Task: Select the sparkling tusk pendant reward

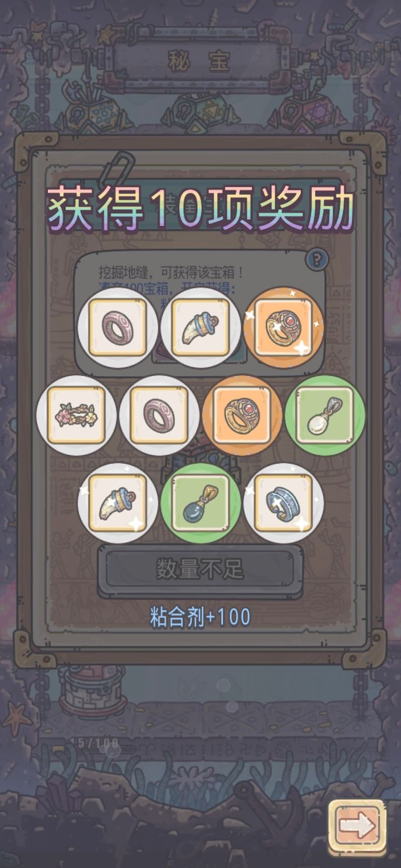Action: coord(118,503)
